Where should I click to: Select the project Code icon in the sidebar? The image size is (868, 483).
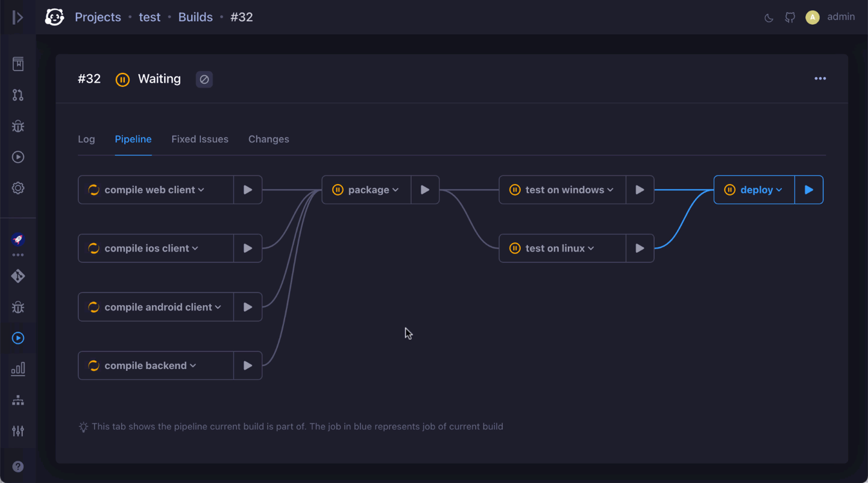tap(18, 276)
